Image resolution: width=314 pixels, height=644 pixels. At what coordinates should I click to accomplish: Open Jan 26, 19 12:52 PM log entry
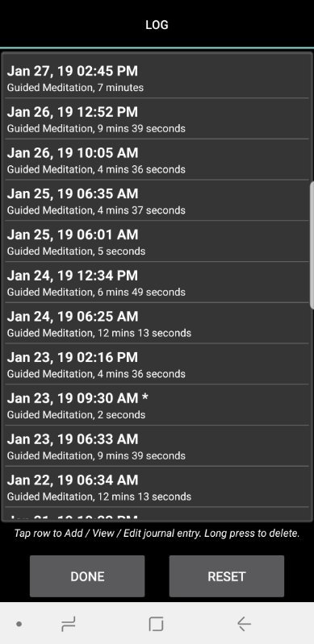pos(157,118)
